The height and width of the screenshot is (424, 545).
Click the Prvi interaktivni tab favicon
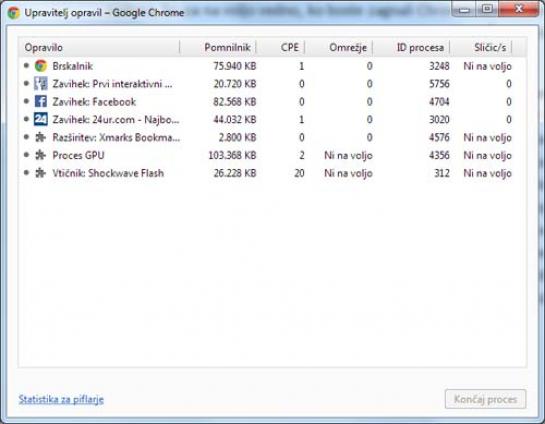[41, 84]
